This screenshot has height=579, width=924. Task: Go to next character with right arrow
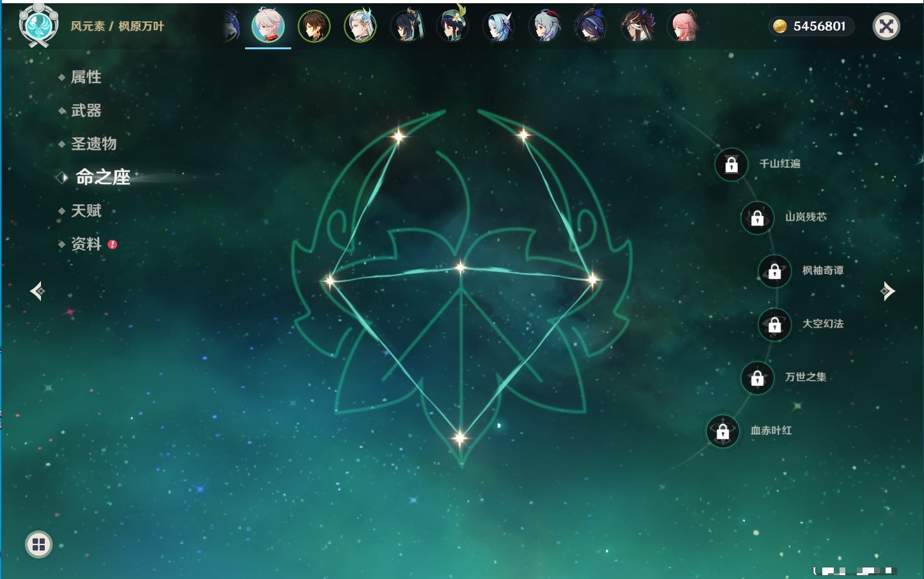pyautogui.click(x=888, y=291)
